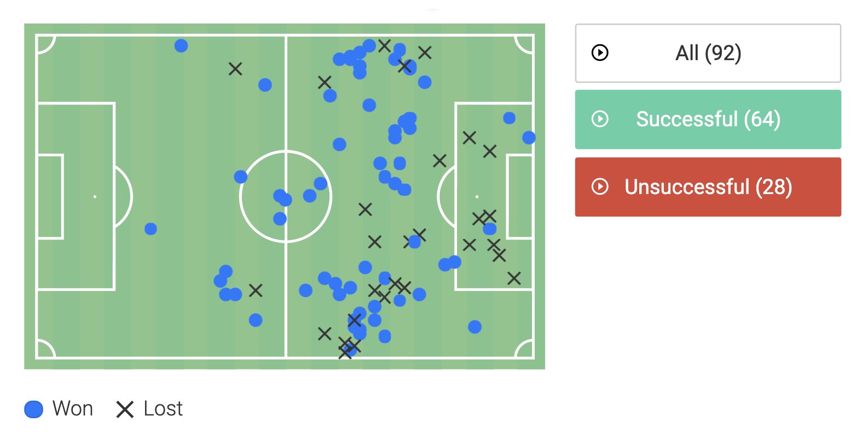Image resolution: width=868 pixels, height=445 pixels.
Task: Click the Lost legend X marker
Action: coord(125,409)
